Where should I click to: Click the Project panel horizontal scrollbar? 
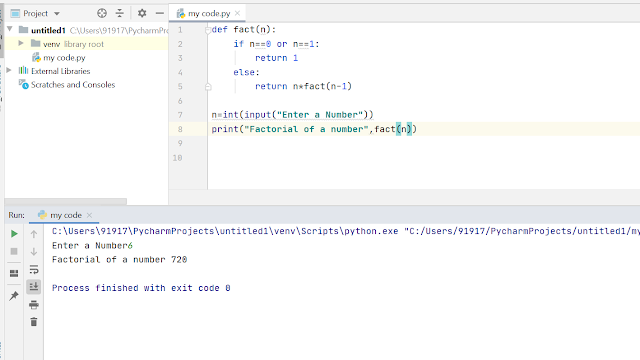[66, 201]
